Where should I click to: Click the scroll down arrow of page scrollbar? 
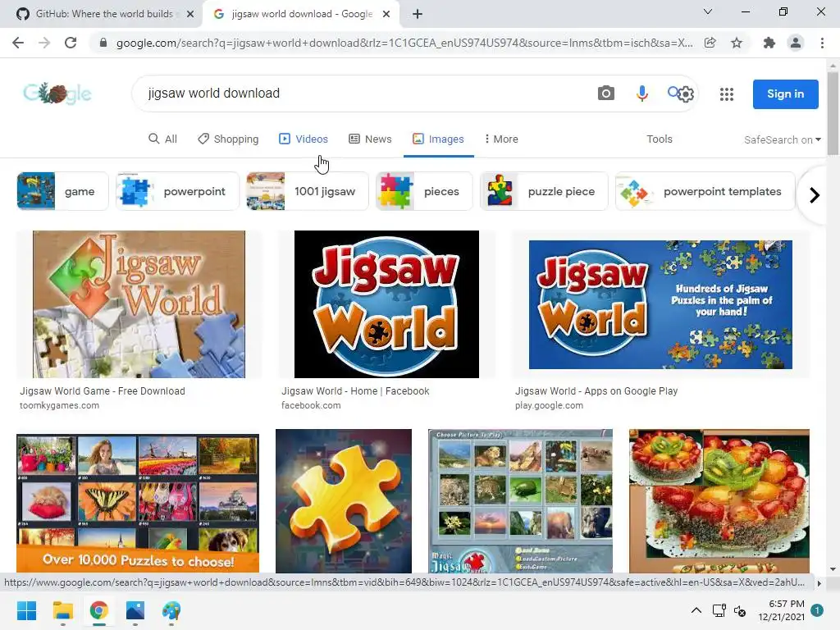(x=833, y=569)
